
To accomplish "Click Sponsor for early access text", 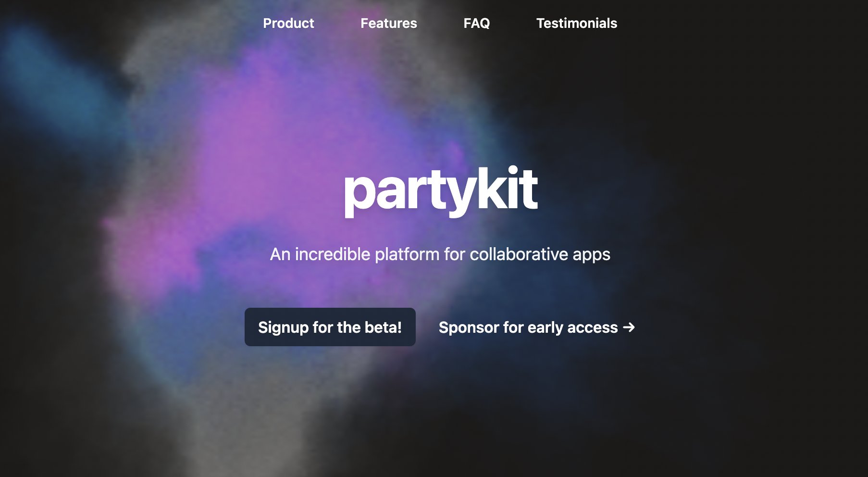I will click(x=527, y=327).
